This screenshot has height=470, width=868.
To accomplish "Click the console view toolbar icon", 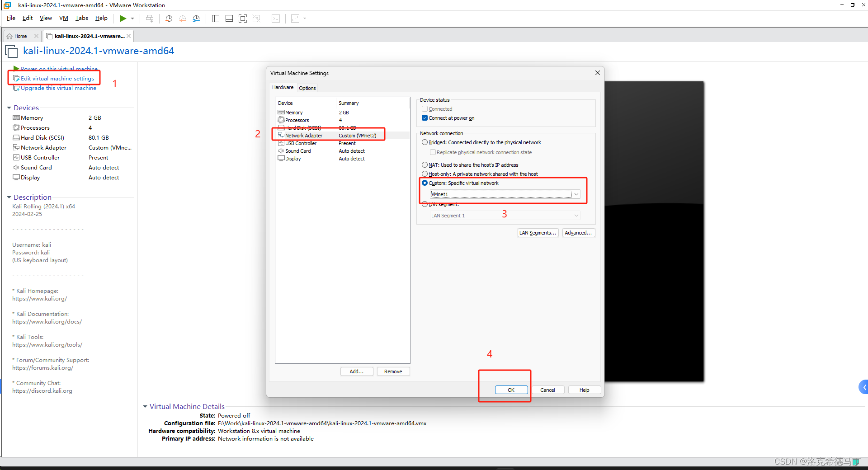I will [x=276, y=19].
